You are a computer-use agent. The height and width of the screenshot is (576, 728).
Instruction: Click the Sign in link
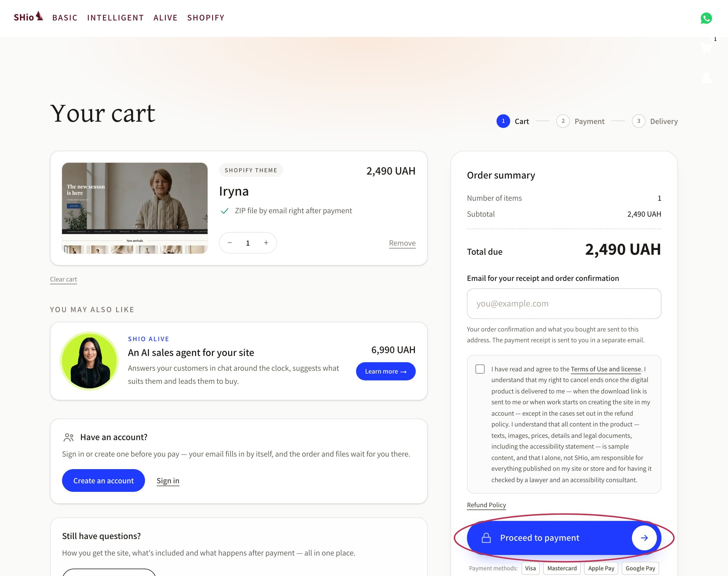click(x=168, y=481)
